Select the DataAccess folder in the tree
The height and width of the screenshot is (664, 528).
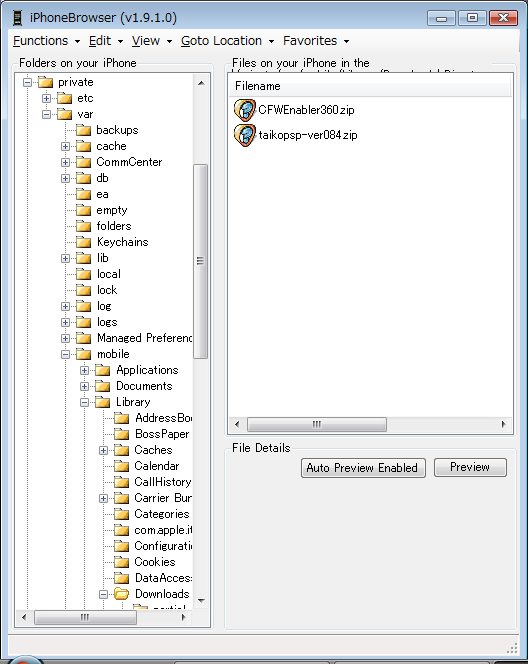point(163,578)
